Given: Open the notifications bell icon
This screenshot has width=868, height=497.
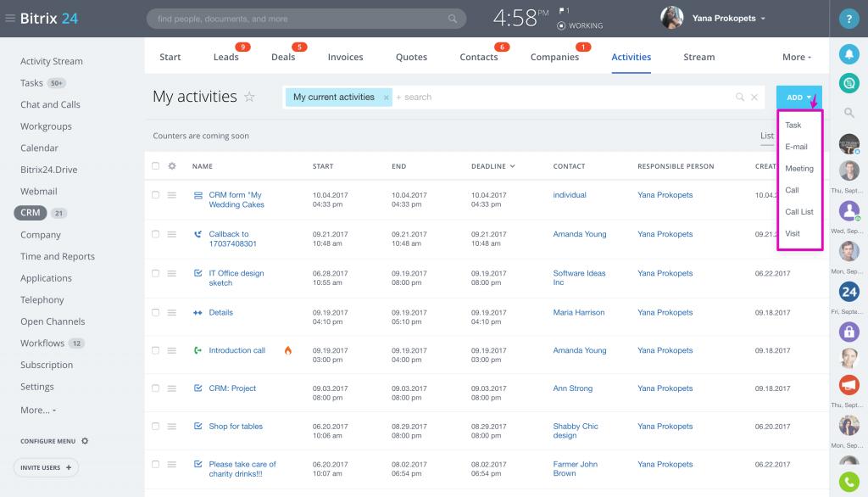Looking at the screenshot, I should point(849,54).
